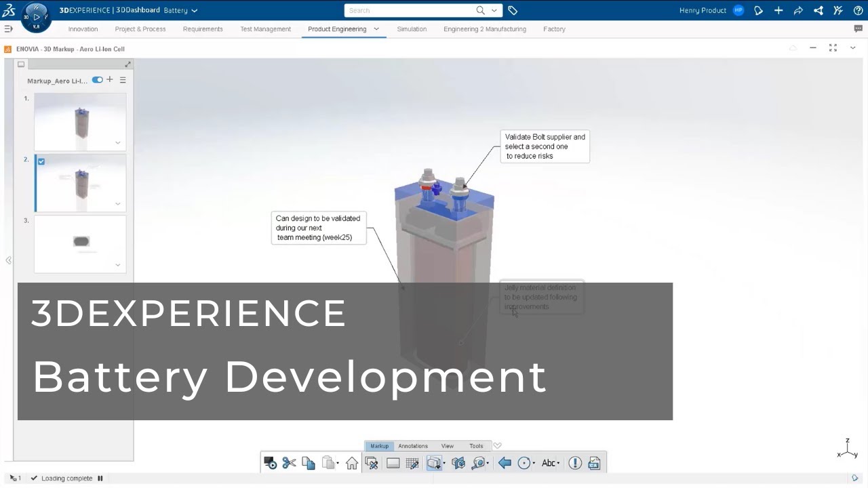The image size is (868, 488).
Task: Select the Tools action bar tab
Action: click(x=476, y=446)
